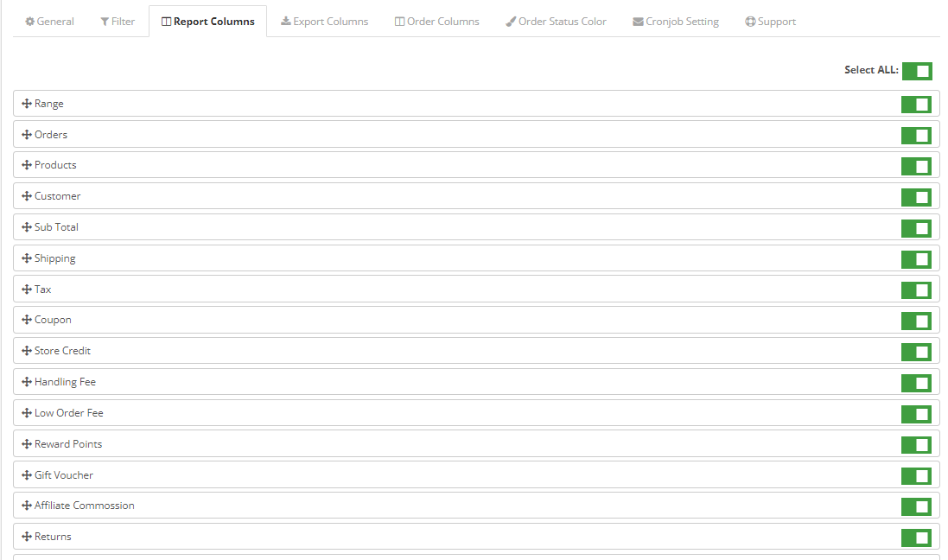Disable the Range column toggle

(x=916, y=105)
